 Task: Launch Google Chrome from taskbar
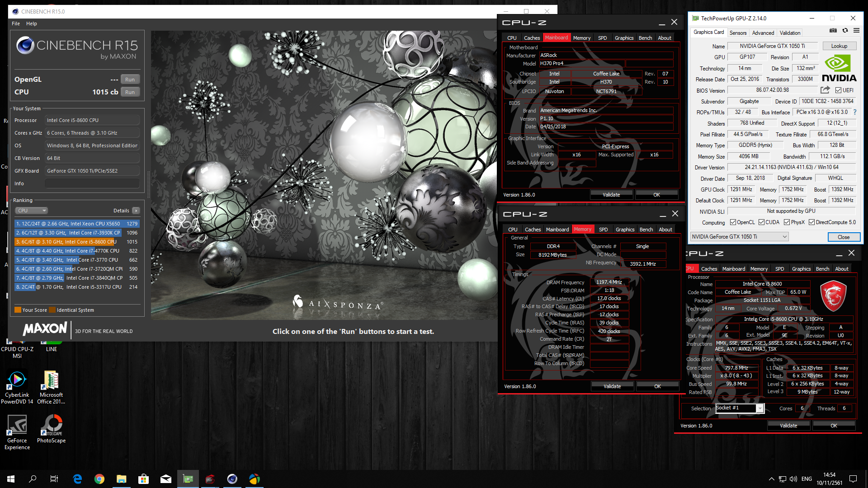tap(99, 479)
